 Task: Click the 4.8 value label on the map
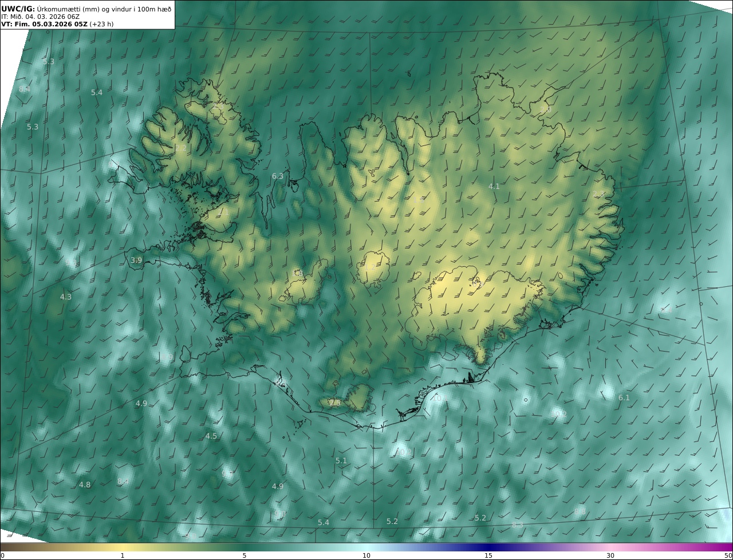[85, 484]
